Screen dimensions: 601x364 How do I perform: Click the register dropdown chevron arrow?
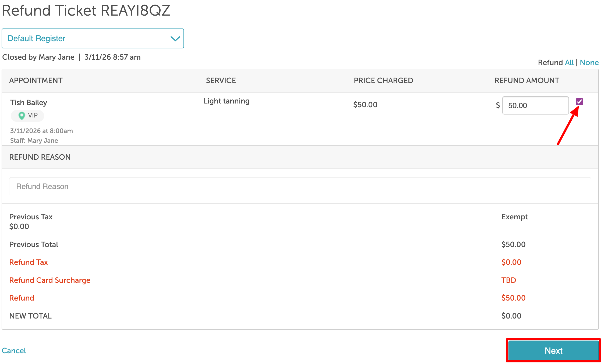(x=175, y=39)
